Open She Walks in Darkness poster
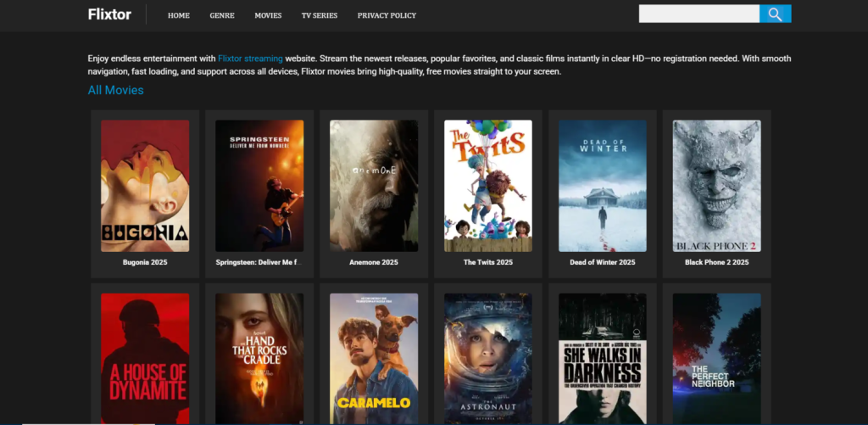This screenshot has height=425, width=868. point(603,359)
